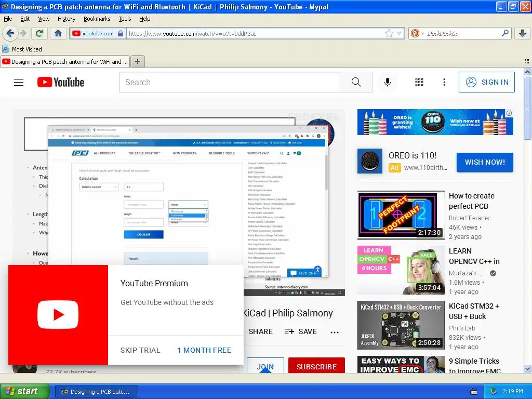The width and height of the screenshot is (532, 399).
Task: Open the Bookmarks menu
Action: pyautogui.click(x=97, y=19)
